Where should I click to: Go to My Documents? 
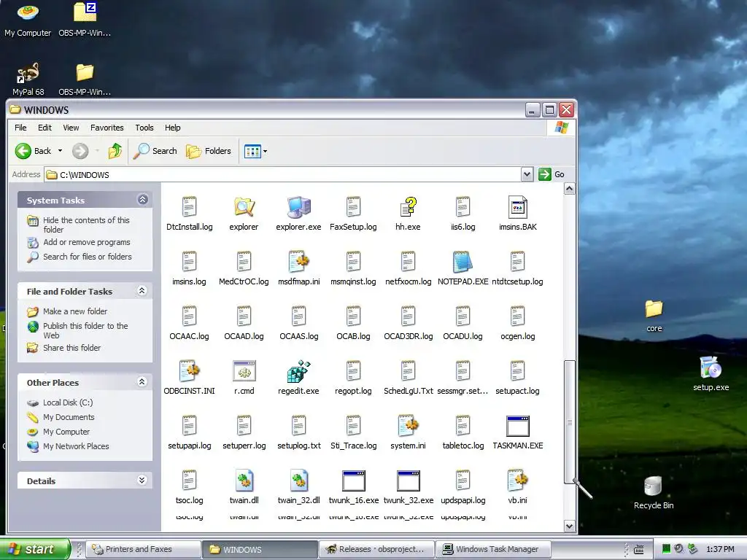point(69,417)
